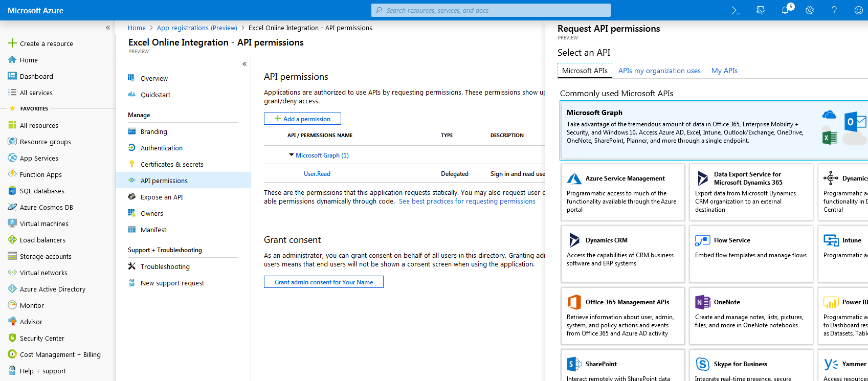The height and width of the screenshot is (381, 868).
Task: Click the help question mark icon
Action: 834,10
